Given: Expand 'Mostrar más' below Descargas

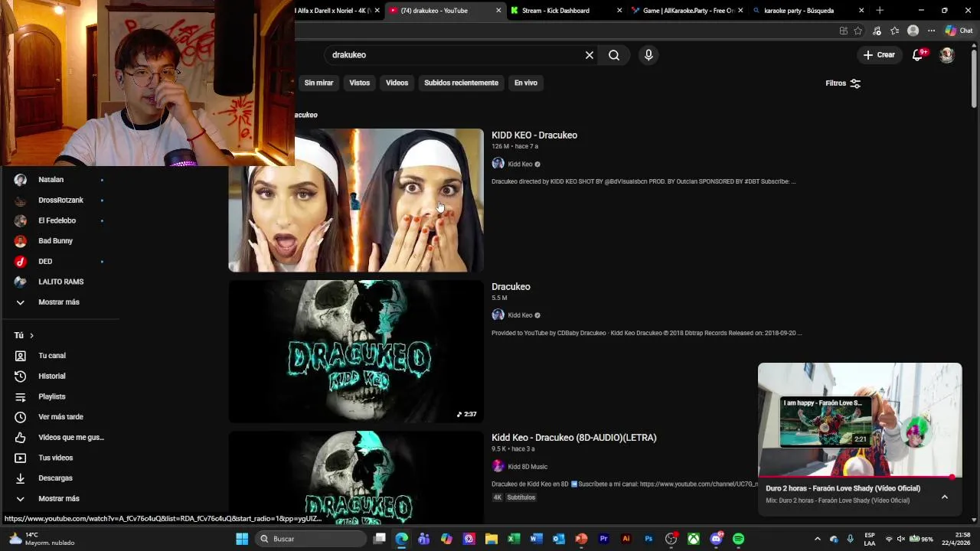Looking at the screenshot, I should 59,499.
